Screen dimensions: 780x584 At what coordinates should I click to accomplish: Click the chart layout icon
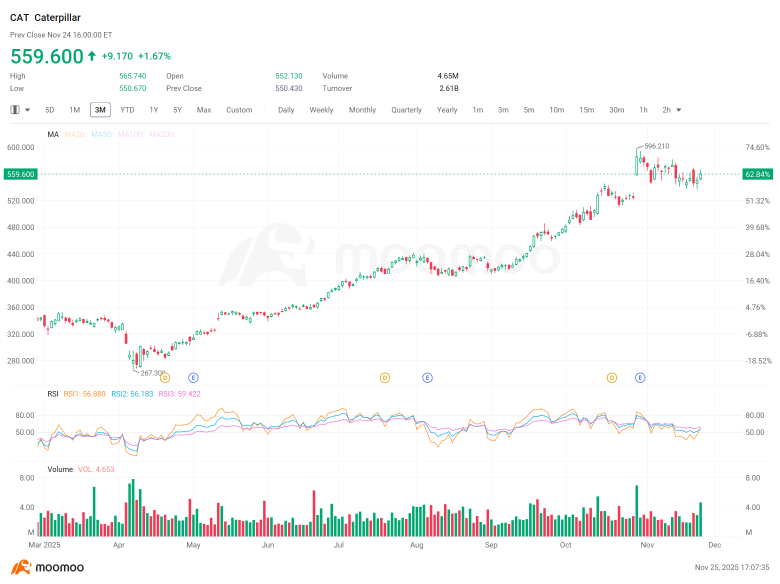tap(15, 110)
